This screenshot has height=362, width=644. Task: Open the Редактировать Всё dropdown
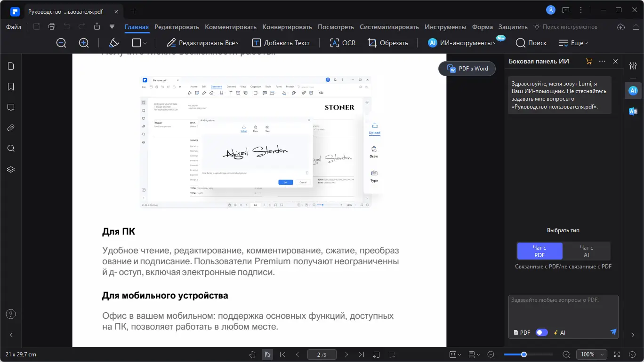[203, 43]
